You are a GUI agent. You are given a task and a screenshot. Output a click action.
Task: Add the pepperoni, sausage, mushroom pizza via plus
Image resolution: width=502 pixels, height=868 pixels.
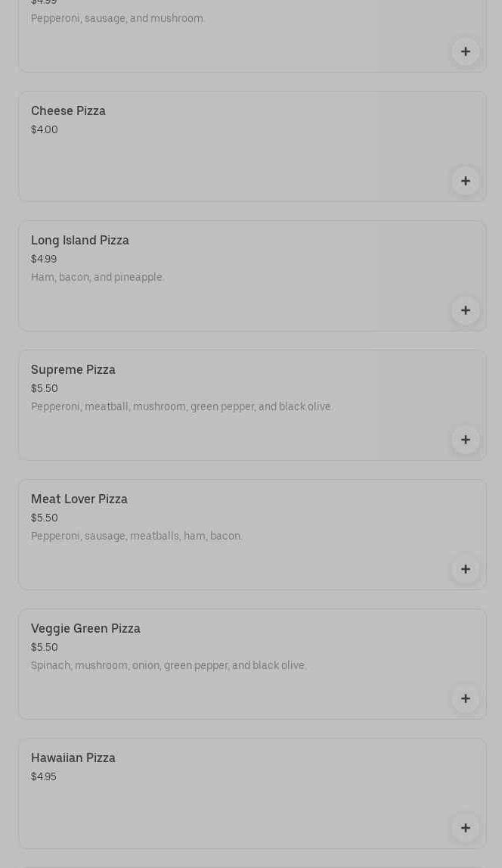[x=466, y=51]
